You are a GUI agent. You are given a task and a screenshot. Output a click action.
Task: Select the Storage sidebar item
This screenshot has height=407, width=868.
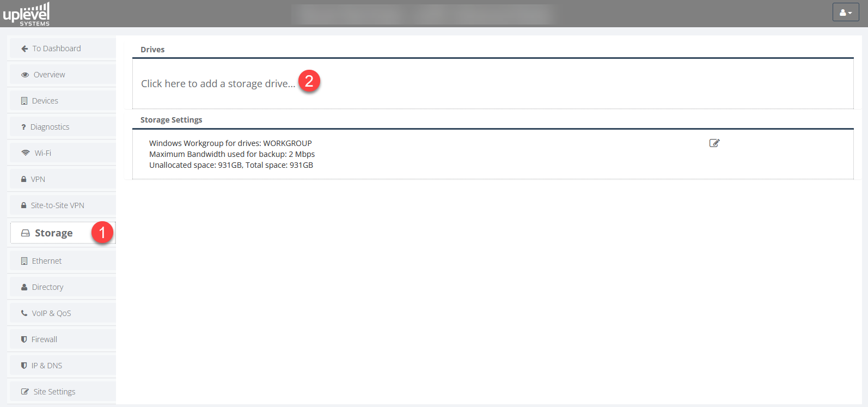pos(62,233)
